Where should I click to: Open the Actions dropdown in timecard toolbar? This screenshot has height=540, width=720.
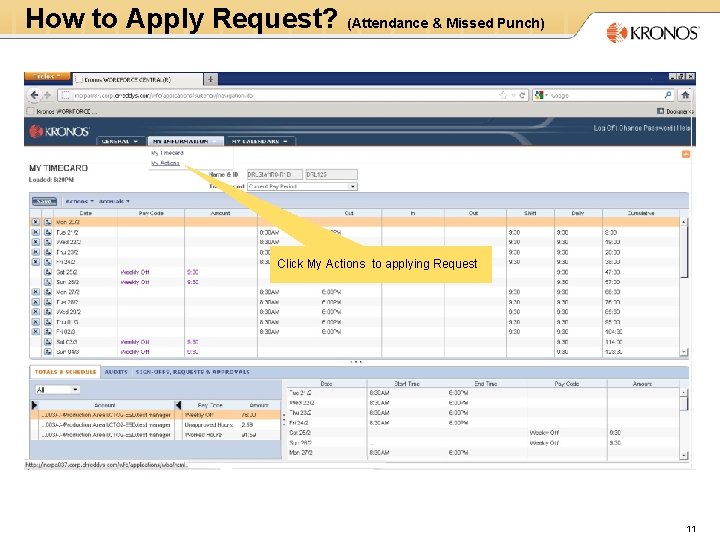pos(79,201)
